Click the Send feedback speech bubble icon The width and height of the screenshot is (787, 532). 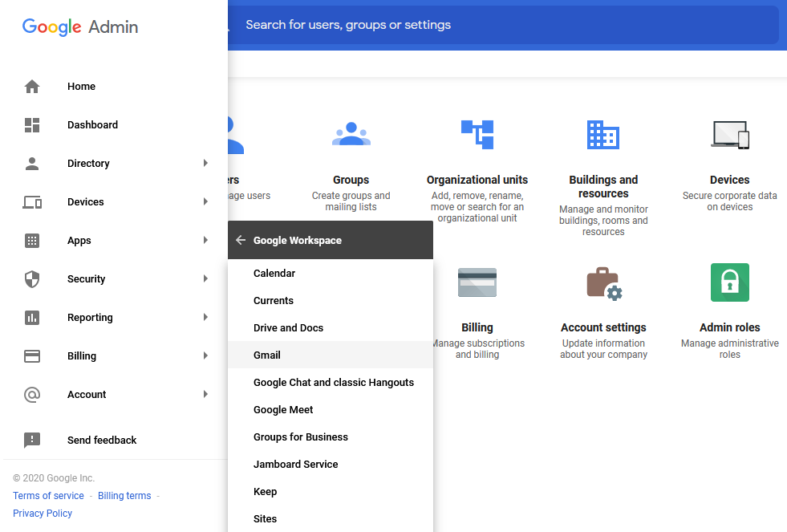[x=32, y=441]
